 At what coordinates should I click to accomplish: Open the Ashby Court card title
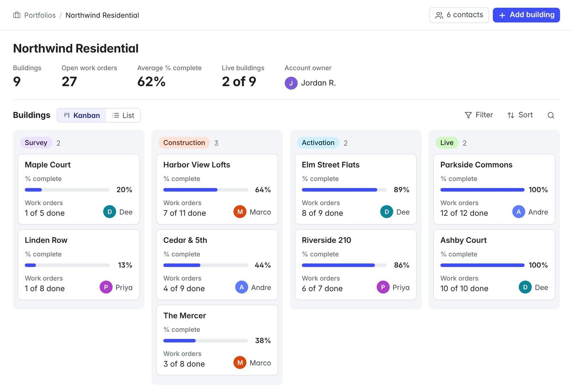tap(463, 240)
